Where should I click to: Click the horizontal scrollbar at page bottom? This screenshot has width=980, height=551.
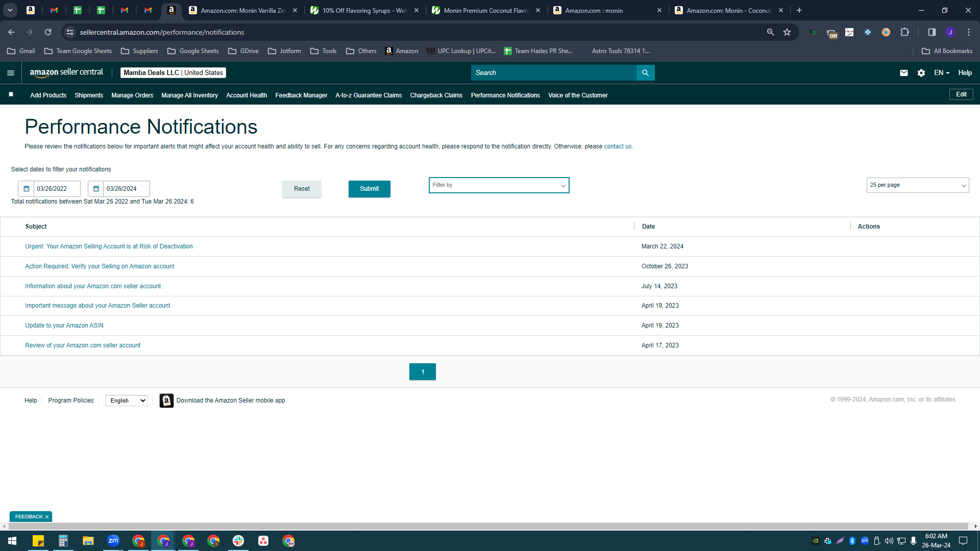click(487, 526)
